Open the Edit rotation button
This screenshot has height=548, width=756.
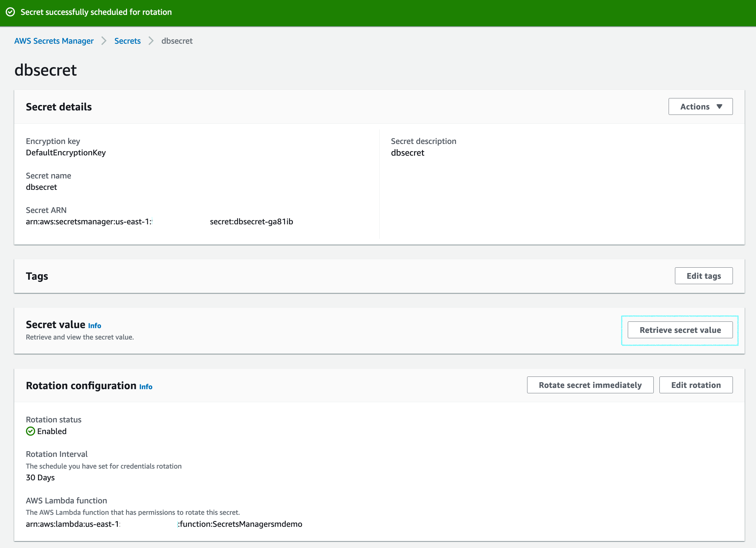tap(696, 385)
